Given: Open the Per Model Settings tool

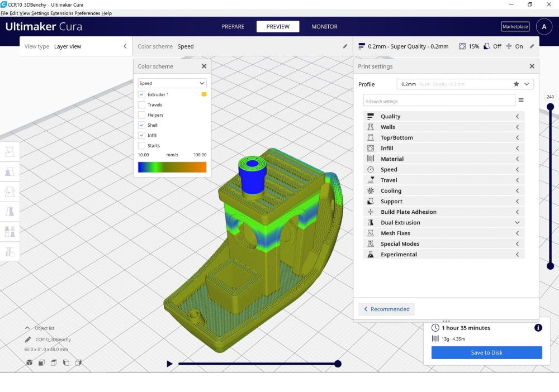Looking at the screenshot, I should [x=10, y=231].
